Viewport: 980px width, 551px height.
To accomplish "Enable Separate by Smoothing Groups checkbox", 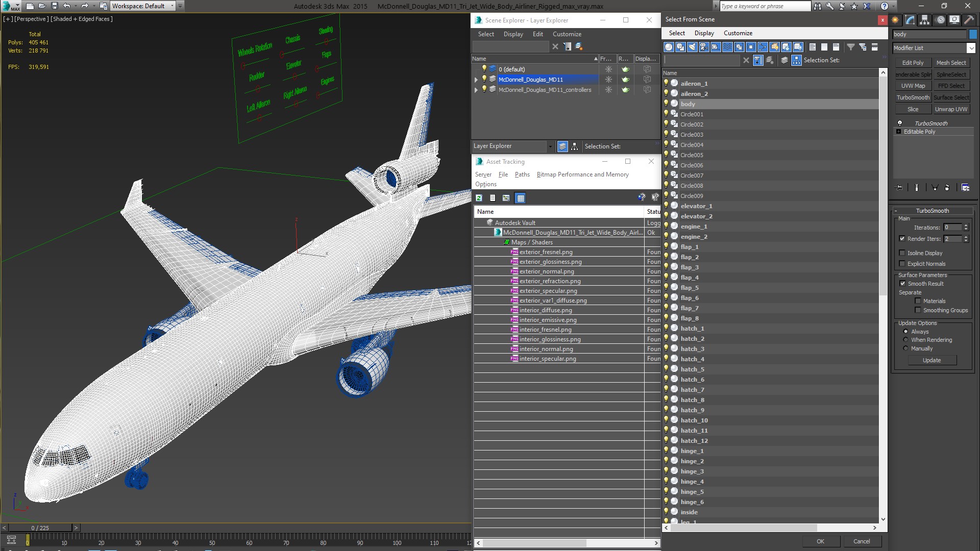I will pyautogui.click(x=918, y=310).
